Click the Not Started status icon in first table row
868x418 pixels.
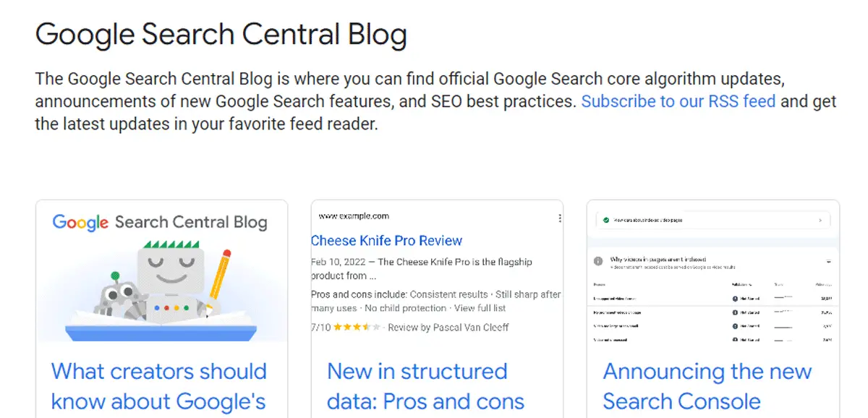pyautogui.click(x=736, y=298)
